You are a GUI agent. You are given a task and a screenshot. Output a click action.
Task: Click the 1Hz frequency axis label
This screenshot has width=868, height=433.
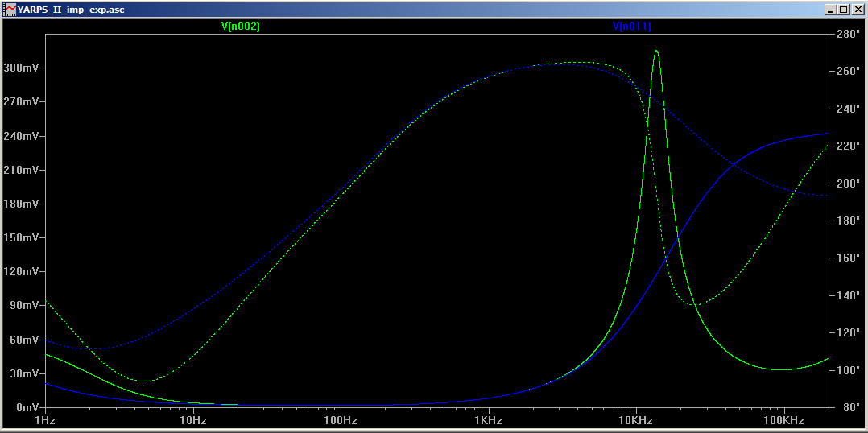pyautogui.click(x=45, y=421)
